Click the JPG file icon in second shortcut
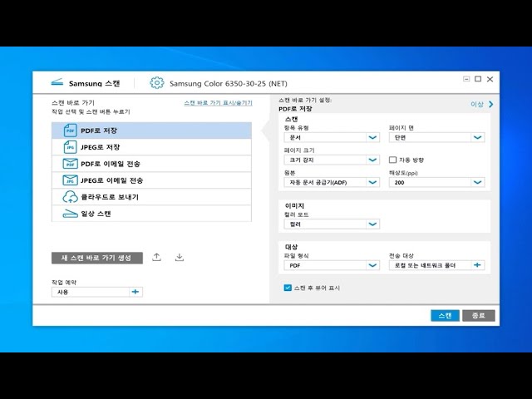This screenshot has width=532, height=399. (70, 147)
